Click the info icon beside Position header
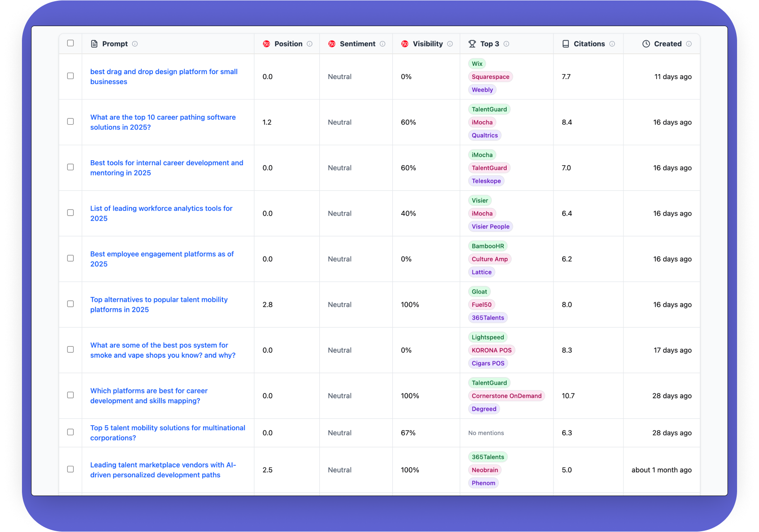 [309, 44]
